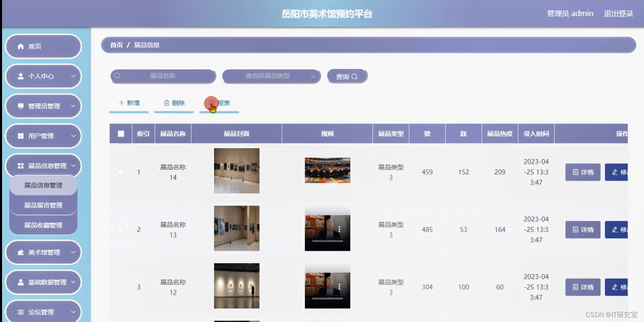The image size is (644, 322).
Task: Click the 展品热度 column header
Action: point(500,134)
